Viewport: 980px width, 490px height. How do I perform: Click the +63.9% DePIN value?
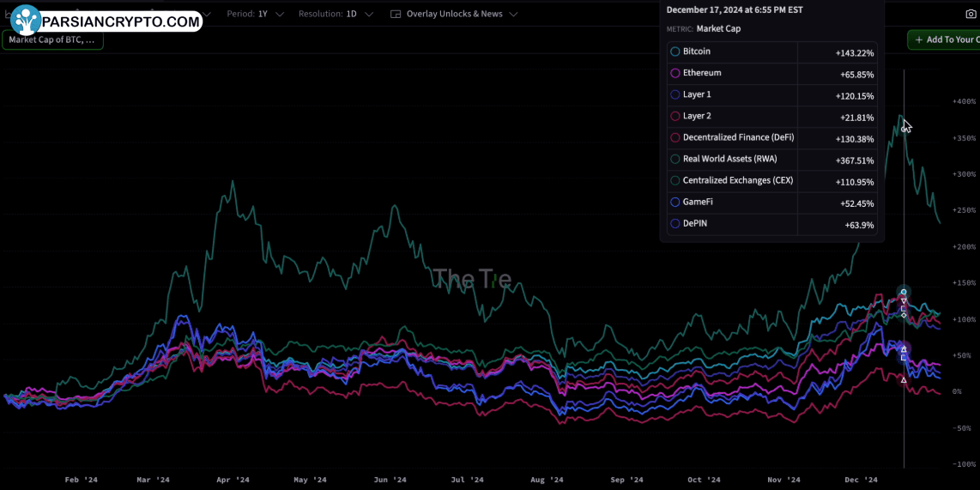point(859,225)
